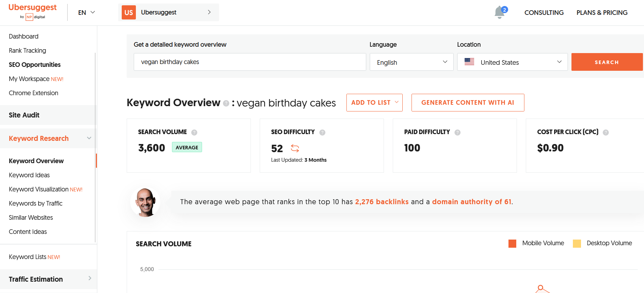Open the Dashboard page
The height and width of the screenshot is (293, 644).
24,36
